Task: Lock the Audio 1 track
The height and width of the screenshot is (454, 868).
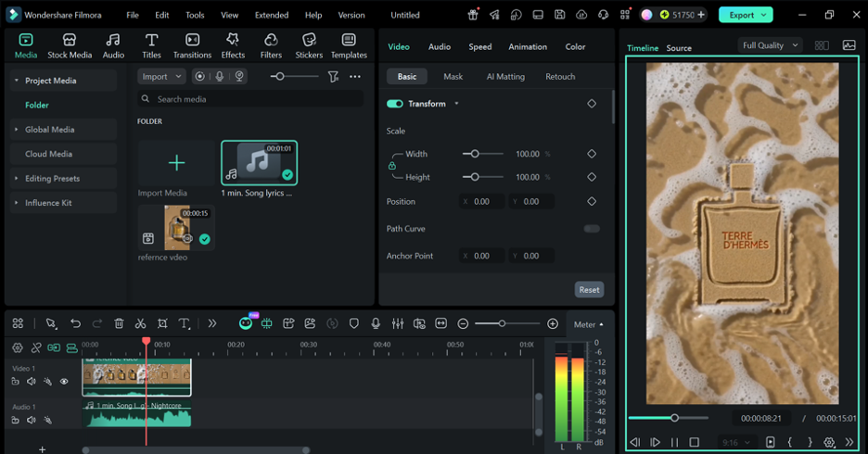Action: (x=16, y=420)
